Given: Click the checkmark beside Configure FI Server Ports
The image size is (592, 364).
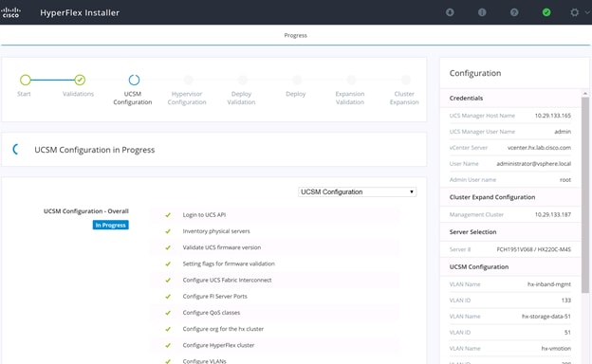Looking at the screenshot, I should click(168, 297).
